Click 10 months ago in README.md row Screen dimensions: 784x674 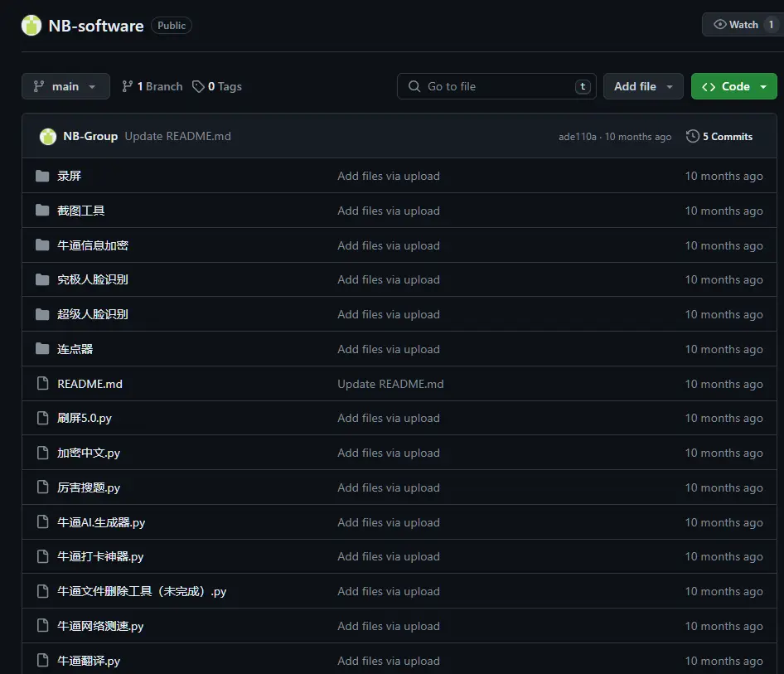click(724, 384)
